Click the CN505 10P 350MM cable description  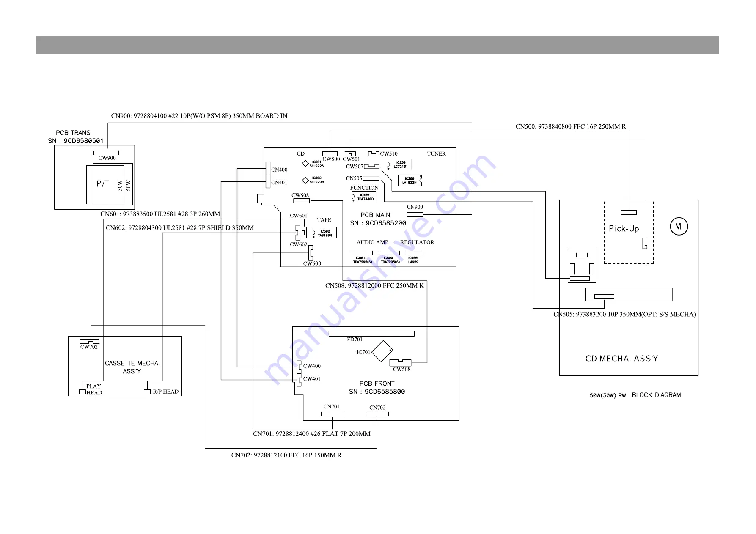click(x=625, y=314)
